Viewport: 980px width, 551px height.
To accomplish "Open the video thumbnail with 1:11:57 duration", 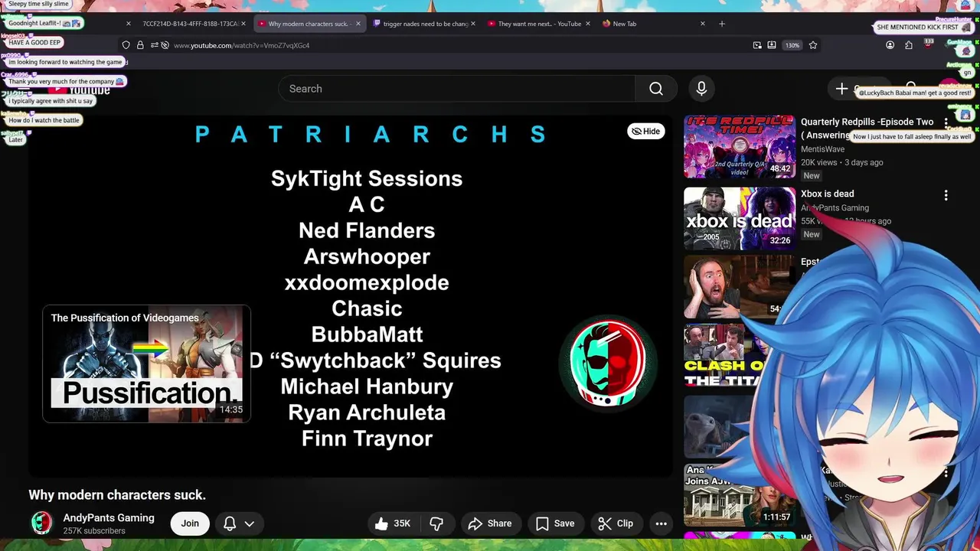I will (740, 494).
